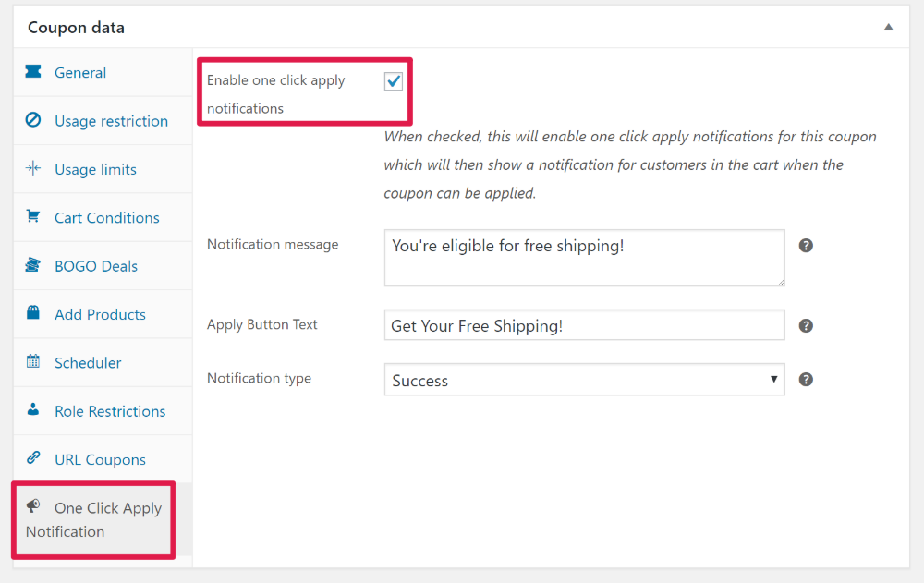The image size is (924, 583).
Task: Open help tooltip for Notification message
Action: [806, 246]
